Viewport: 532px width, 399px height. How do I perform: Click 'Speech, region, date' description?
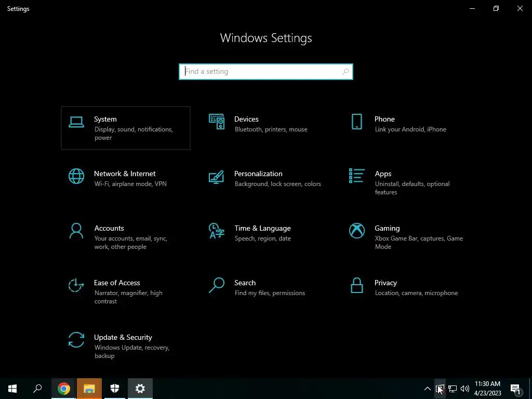point(262,238)
